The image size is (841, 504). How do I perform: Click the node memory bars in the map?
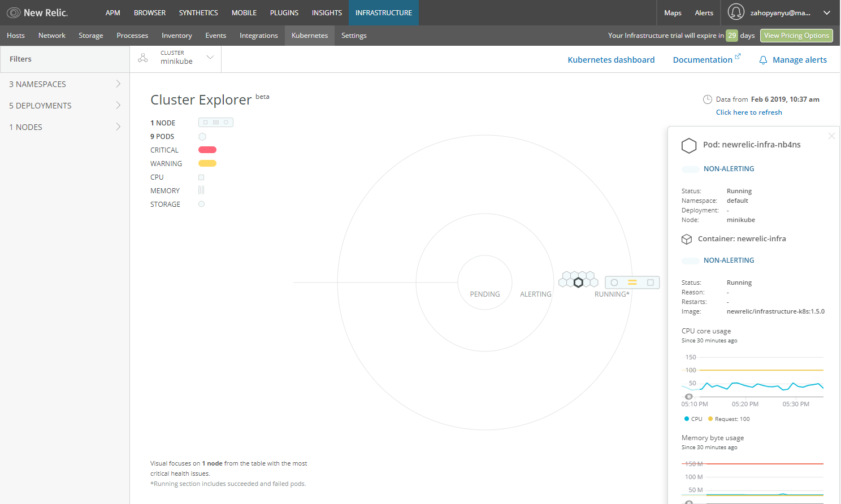(632, 283)
